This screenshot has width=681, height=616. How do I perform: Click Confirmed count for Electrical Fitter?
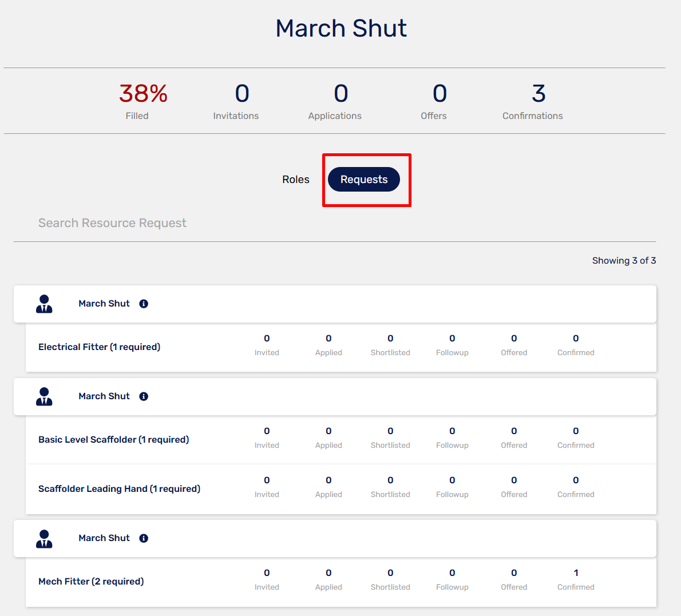point(576,345)
